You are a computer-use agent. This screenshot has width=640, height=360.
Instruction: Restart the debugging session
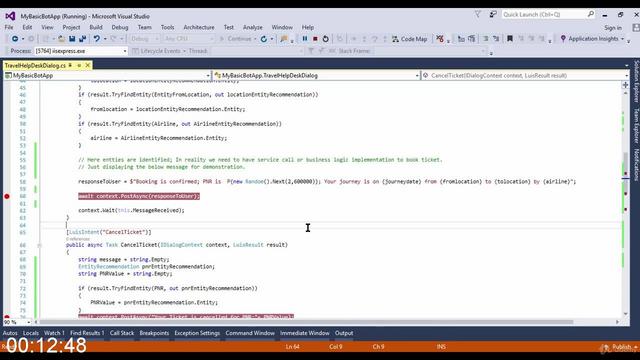click(x=325, y=39)
